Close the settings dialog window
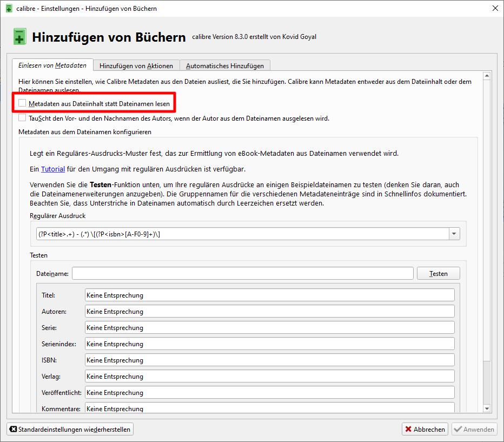The width and height of the screenshot is (504, 442). (495, 8)
